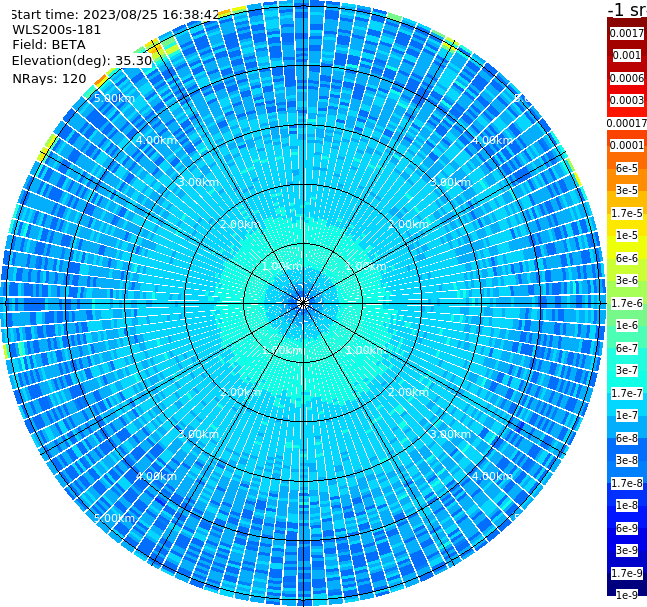
Task: Click the 3.00km range label in the lower-left quadrant
Action: [198, 434]
